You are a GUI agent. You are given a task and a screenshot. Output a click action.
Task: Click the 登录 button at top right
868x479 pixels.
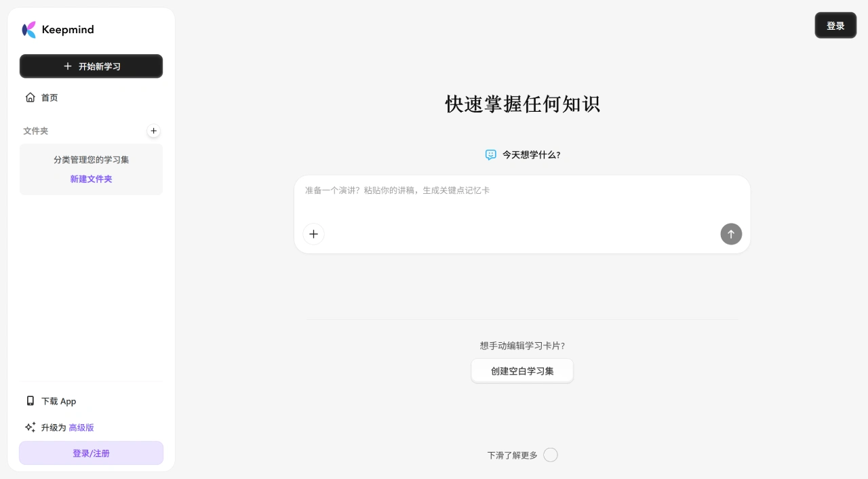click(835, 26)
